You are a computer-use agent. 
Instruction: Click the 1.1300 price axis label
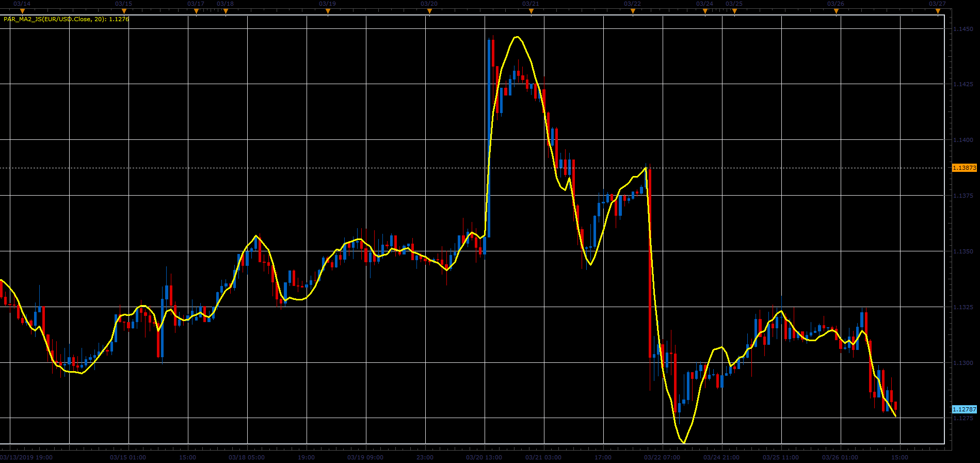[x=963, y=363]
